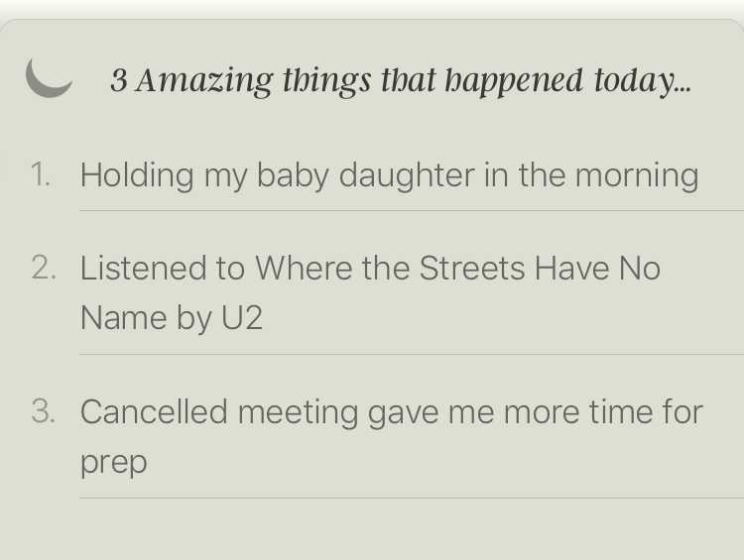Click the divider line below second entry
Viewport: 744px width, 560px height.
coord(412,354)
